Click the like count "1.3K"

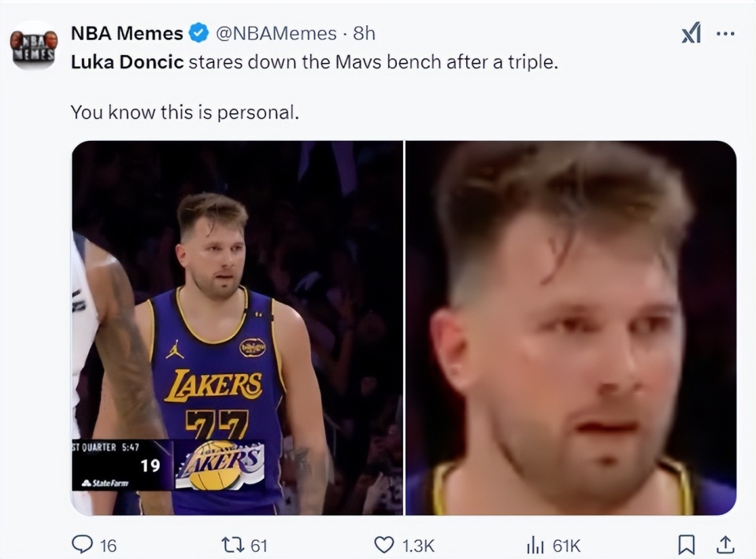coord(417,545)
